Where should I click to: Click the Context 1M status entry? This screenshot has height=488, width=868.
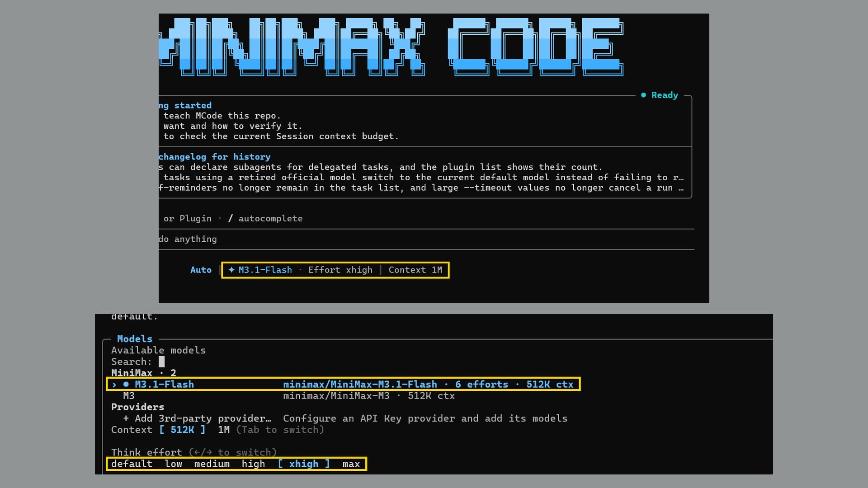(415, 270)
